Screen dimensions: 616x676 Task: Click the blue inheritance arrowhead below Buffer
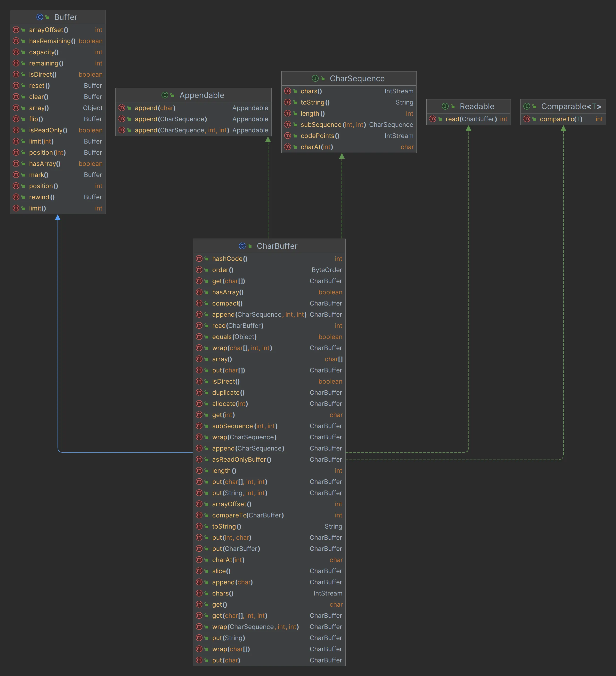58,218
